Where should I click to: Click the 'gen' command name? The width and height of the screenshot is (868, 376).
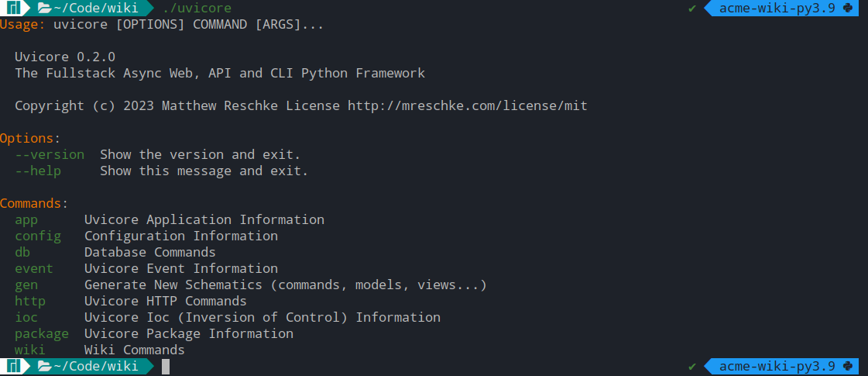coord(26,285)
